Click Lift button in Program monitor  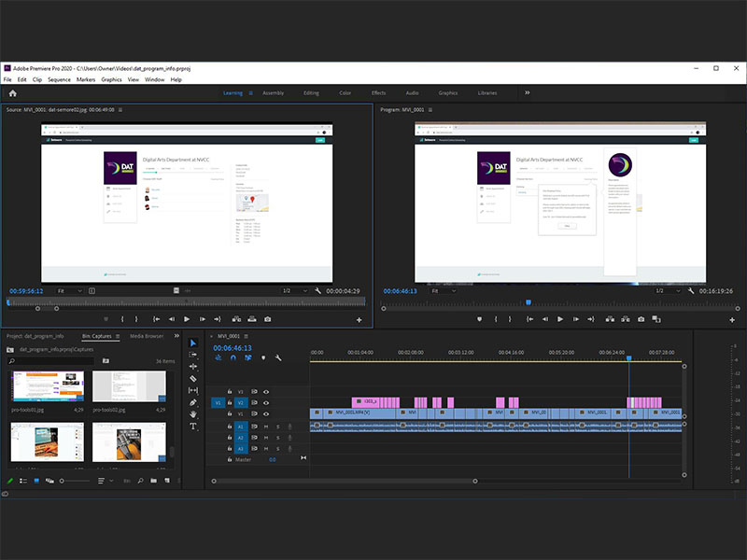coord(610,319)
